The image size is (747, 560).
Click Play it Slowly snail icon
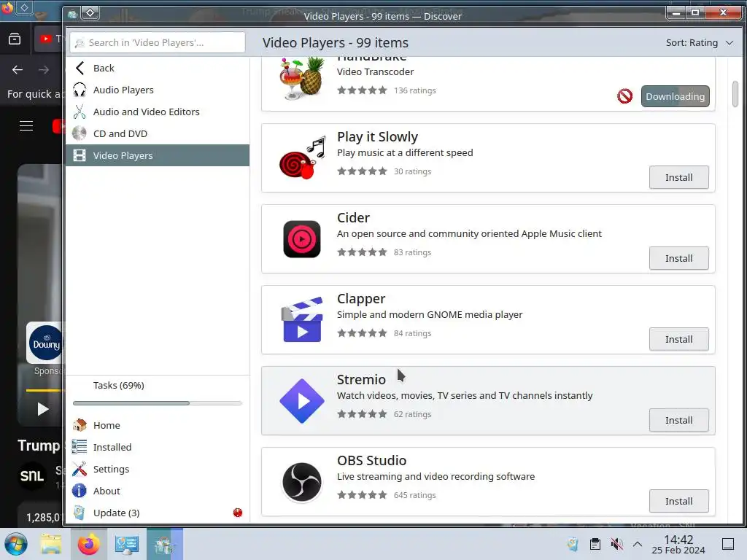(302, 158)
